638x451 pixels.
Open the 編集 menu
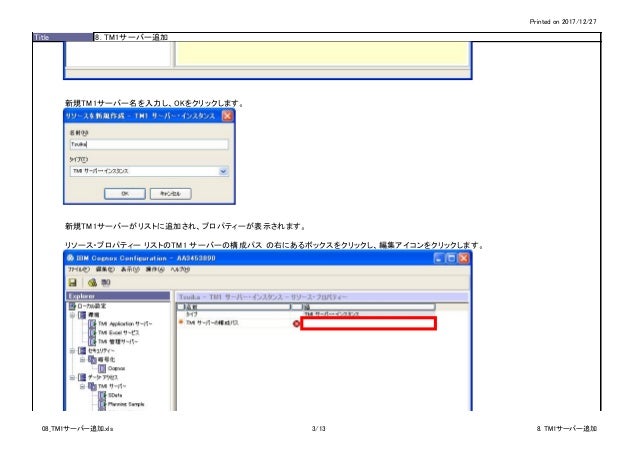click(105, 269)
